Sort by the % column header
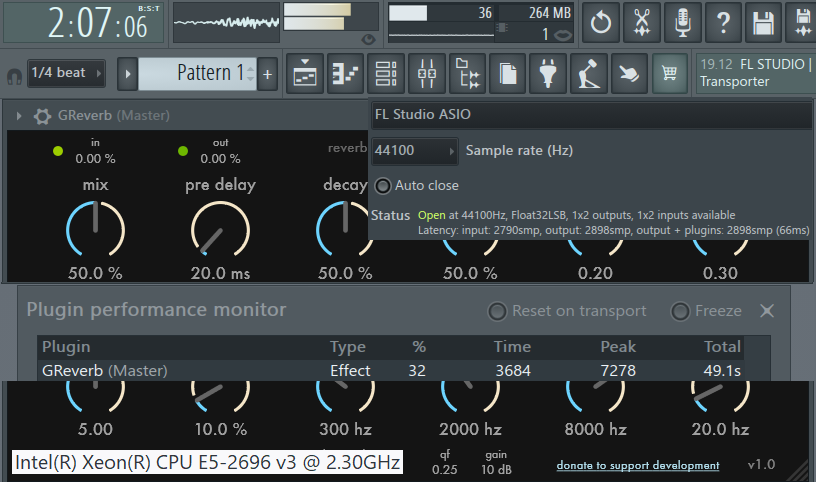 [x=419, y=347]
